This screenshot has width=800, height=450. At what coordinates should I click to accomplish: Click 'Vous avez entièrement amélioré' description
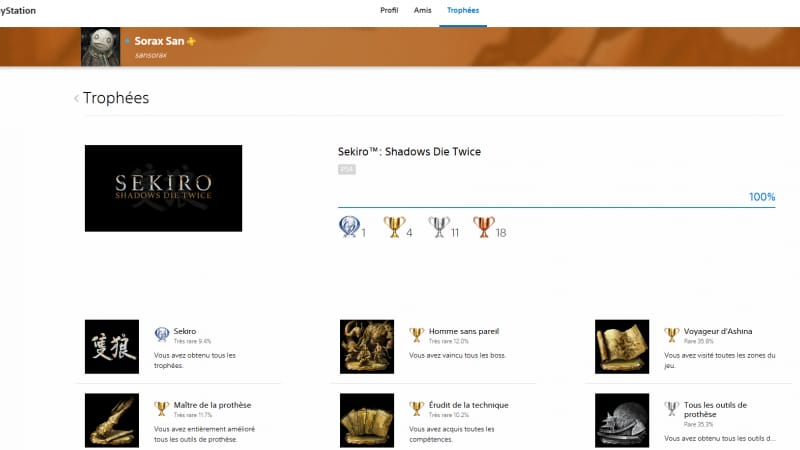[205, 434]
